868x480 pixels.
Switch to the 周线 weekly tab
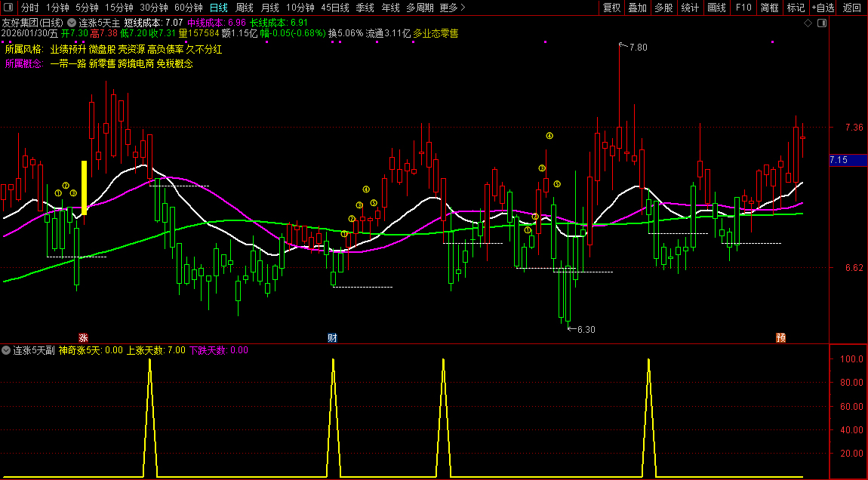click(245, 8)
